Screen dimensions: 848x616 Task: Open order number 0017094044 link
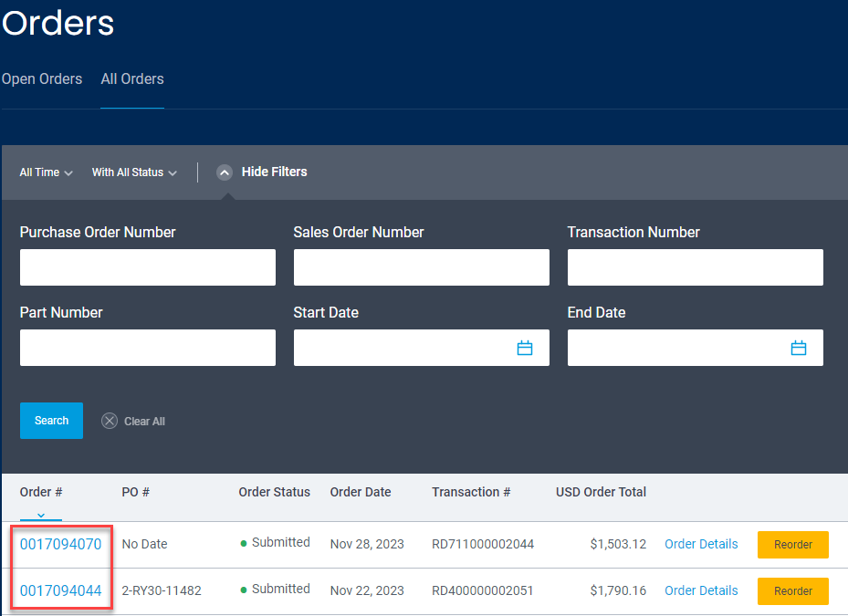pos(60,590)
